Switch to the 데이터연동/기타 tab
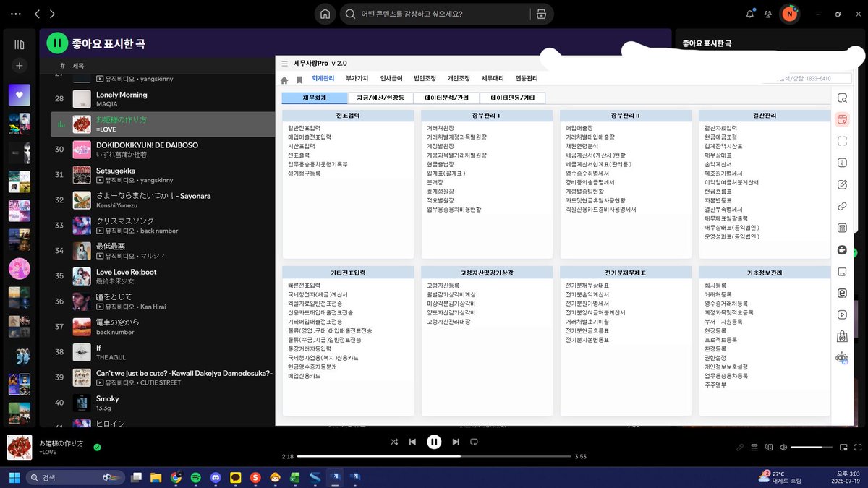868x488 pixels. point(513,98)
